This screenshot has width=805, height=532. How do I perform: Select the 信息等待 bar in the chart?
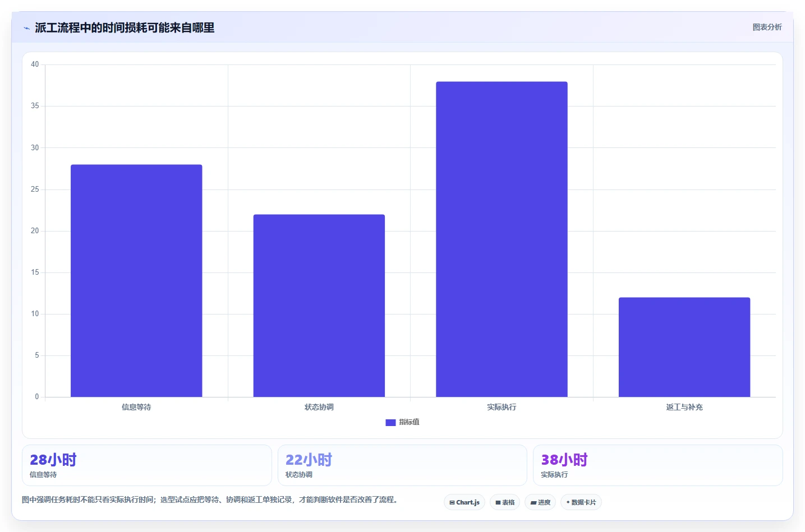136,281
